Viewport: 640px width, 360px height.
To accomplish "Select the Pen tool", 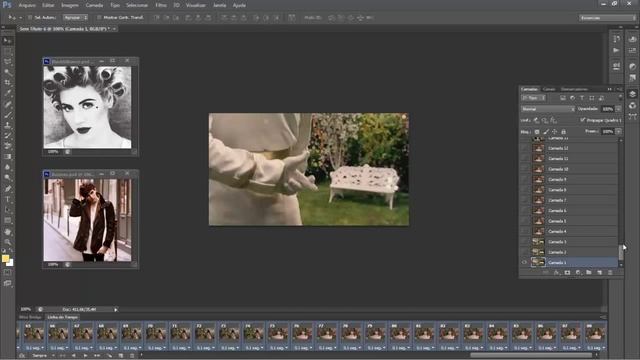I will coord(7,189).
